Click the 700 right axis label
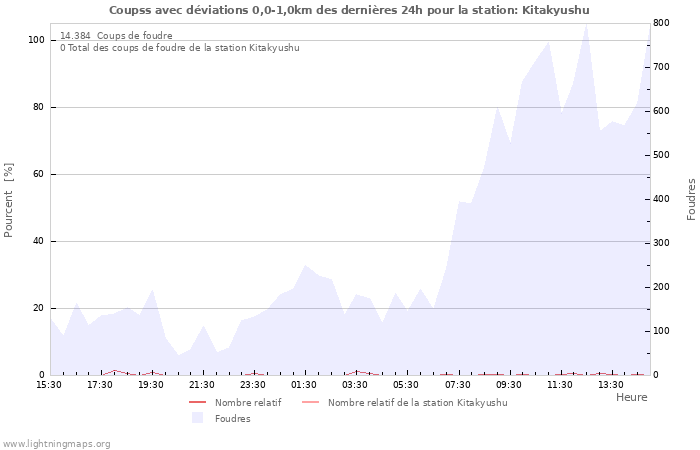Image resolution: width=700 pixels, height=450 pixels. 661,67
